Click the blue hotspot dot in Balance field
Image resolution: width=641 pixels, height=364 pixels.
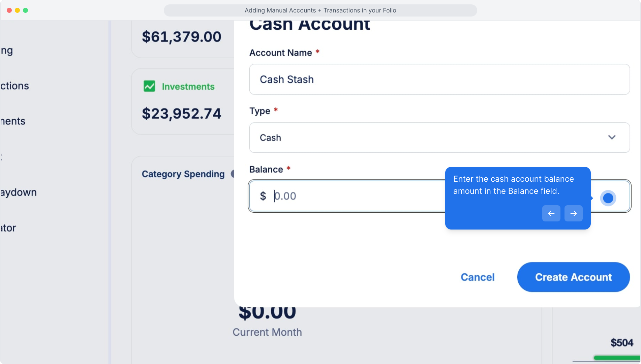coord(608,198)
